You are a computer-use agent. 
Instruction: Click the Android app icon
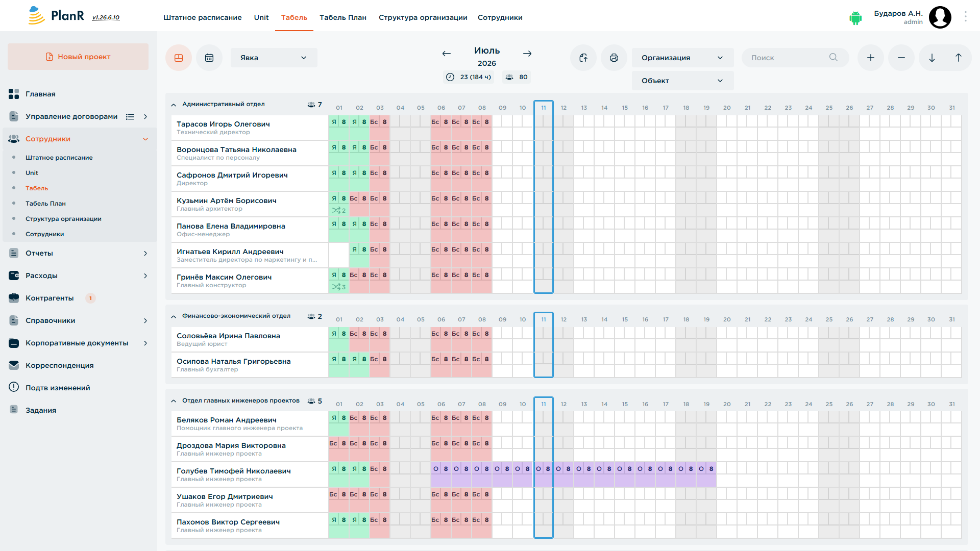point(855,18)
